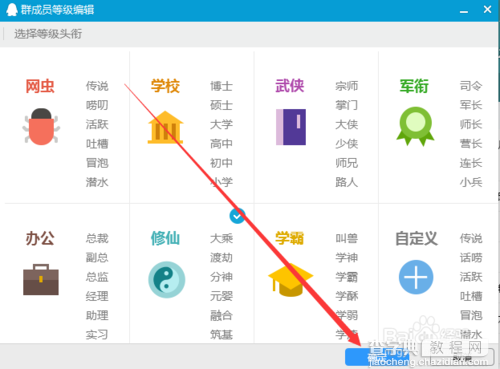This screenshot has height=369, width=500.
Task: Click the 筑基 level title
Action: click(x=221, y=334)
